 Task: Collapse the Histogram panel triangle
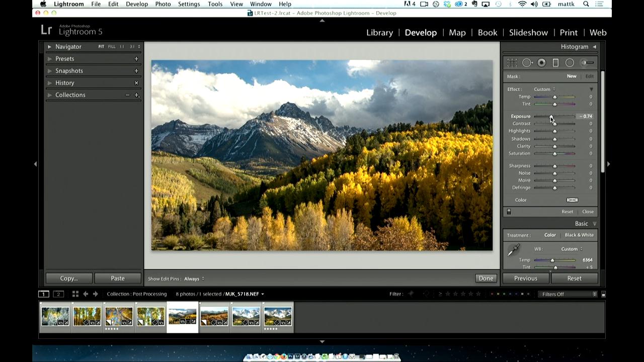tap(594, 47)
